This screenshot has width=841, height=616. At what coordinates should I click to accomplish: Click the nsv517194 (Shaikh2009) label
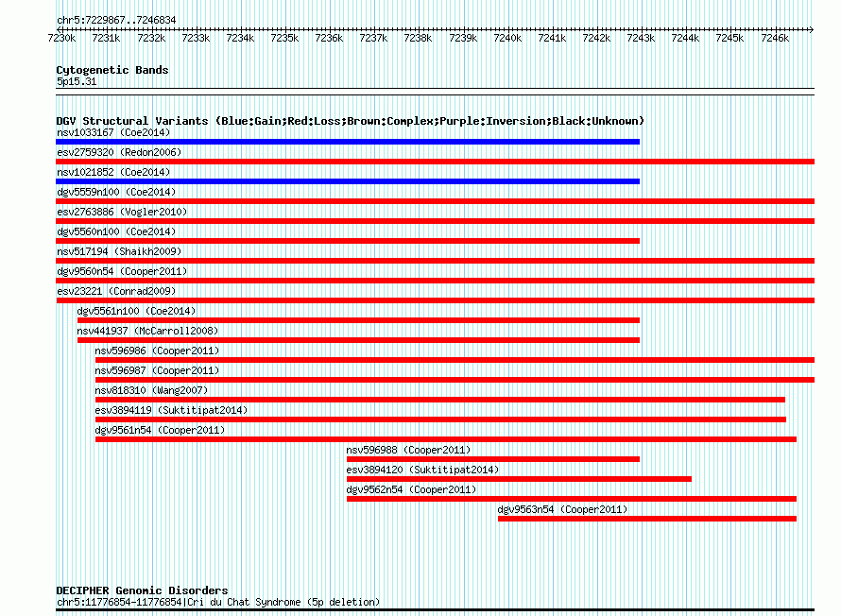coord(119,251)
